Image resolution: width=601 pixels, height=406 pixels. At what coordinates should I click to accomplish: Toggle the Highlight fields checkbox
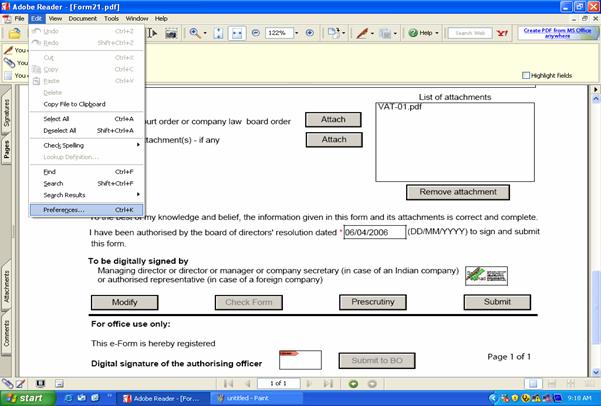[527, 75]
